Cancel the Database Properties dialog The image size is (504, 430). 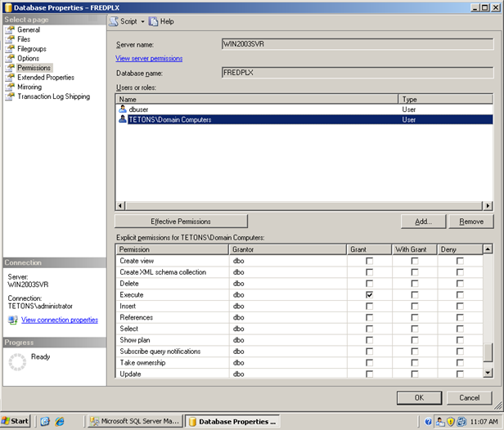tap(470, 397)
